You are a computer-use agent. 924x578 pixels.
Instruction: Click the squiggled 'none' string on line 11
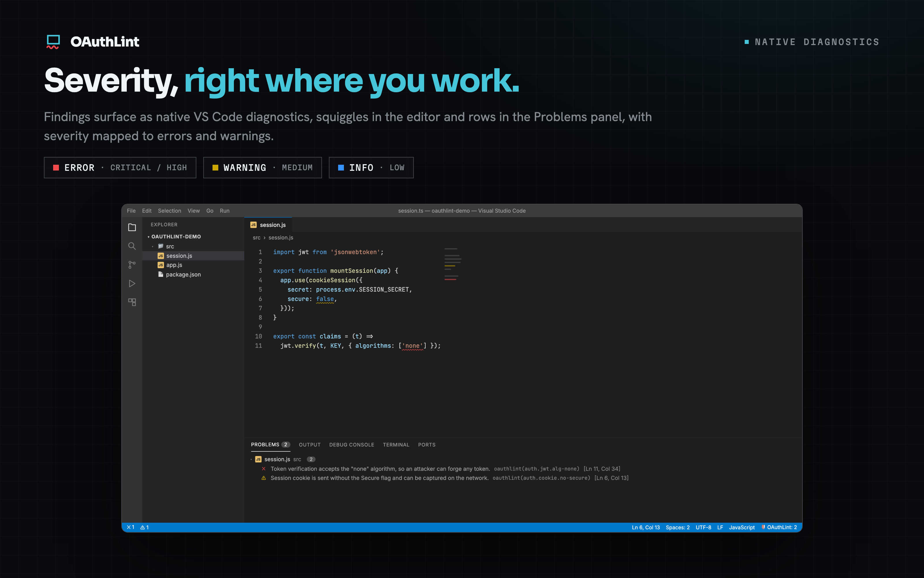(412, 346)
